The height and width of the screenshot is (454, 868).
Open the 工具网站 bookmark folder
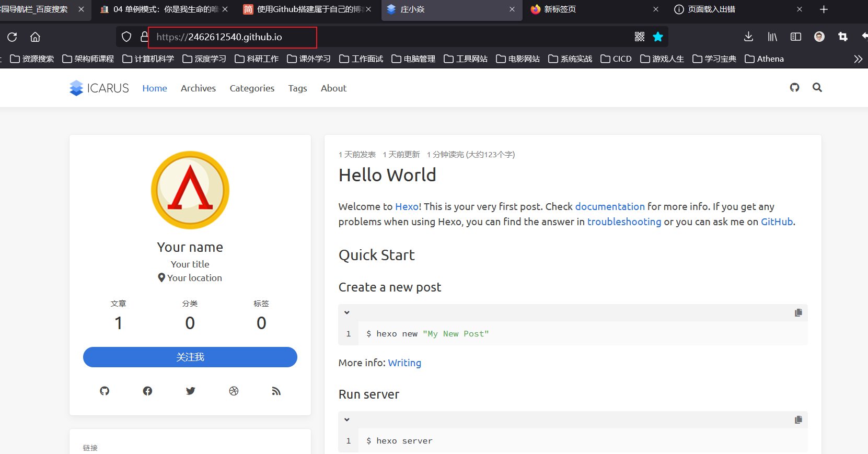(x=466, y=59)
